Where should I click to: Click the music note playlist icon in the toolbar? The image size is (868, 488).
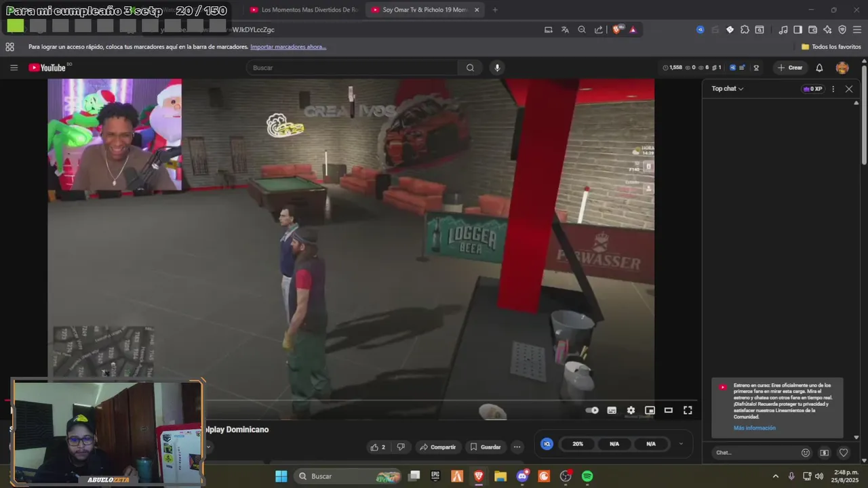(x=783, y=30)
